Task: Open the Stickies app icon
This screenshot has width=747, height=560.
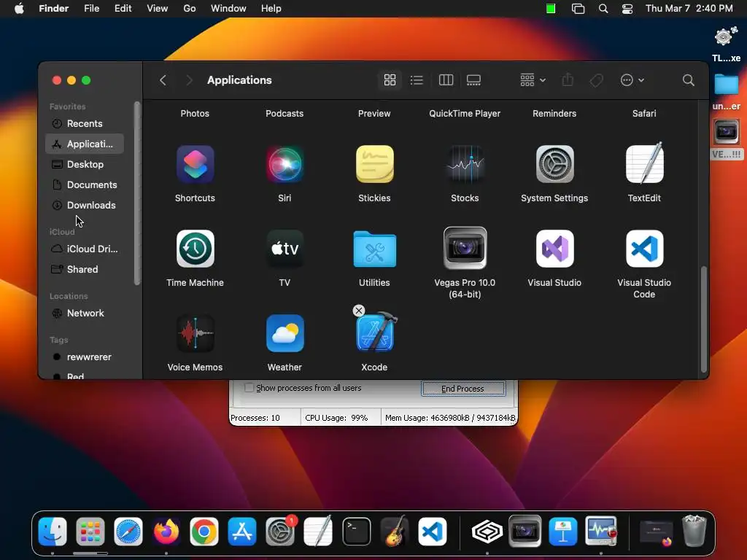Action: coord(374,164)
